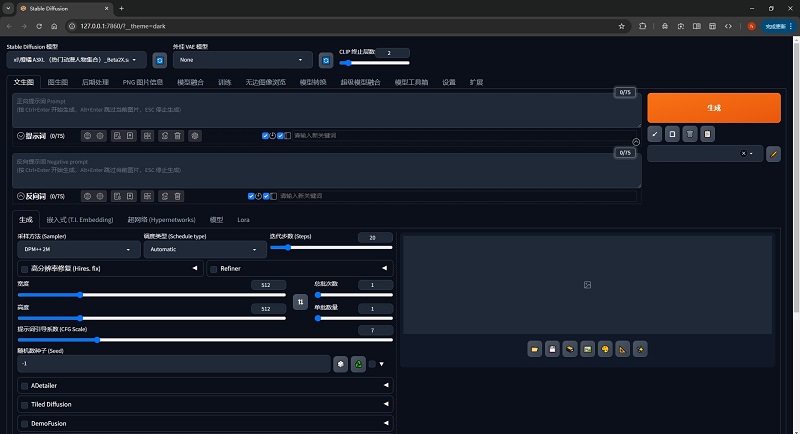The height and width of the screenshot is (434, 800).
Task: Enable the Hires. fix checkbox
Action: click(x=24, y=269)
